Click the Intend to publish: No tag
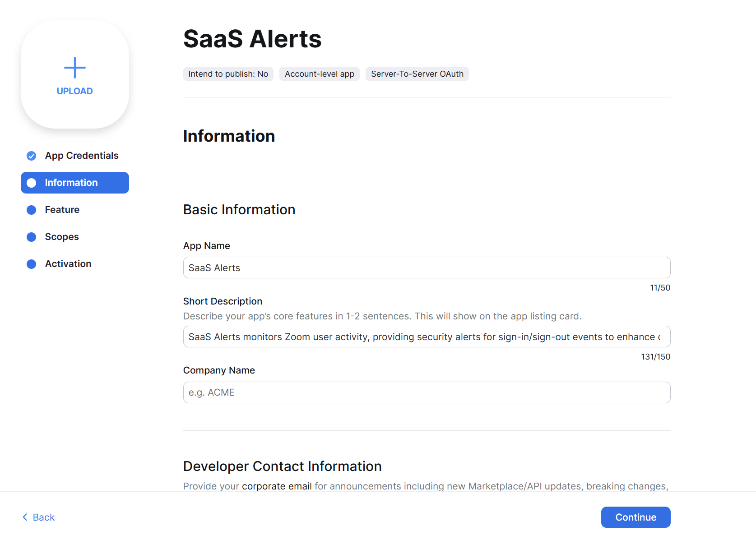Image resolution: width=756 pixels, height=540 pixels. click(x=228, y=74)
